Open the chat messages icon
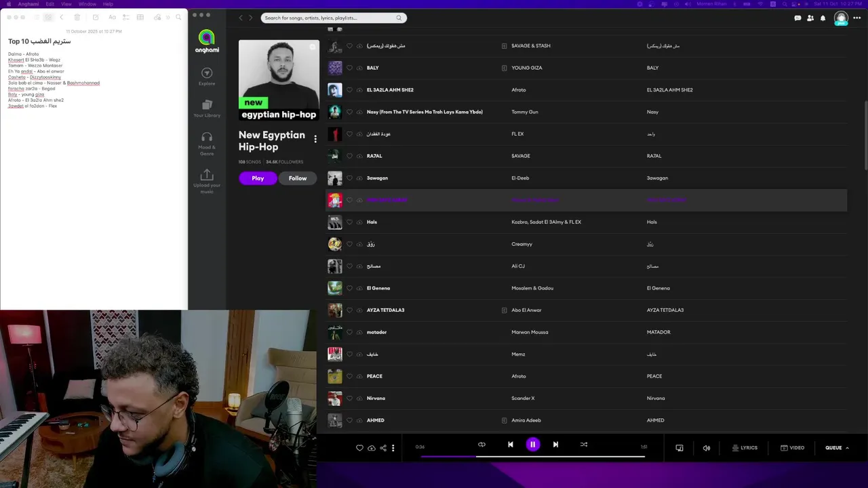Viewport: 868px width, 488px height. coord(797,18)
